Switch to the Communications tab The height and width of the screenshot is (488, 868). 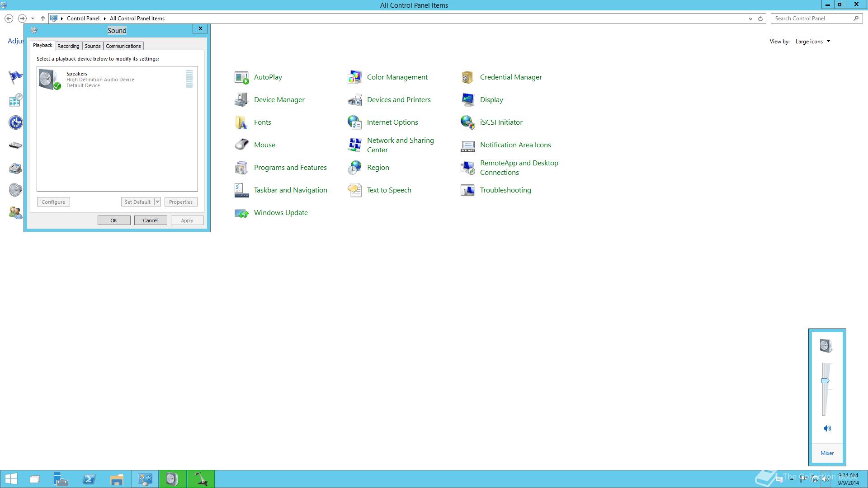pyautogui.click(x=123, y=46)
